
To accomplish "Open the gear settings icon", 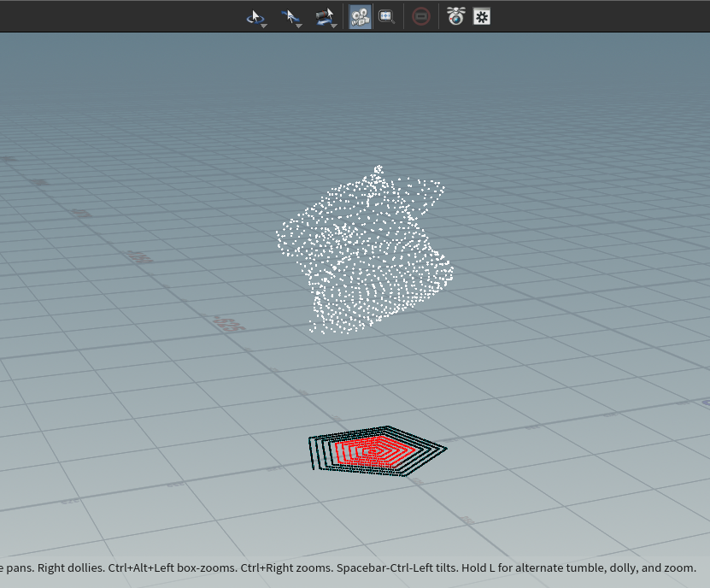I will (x=482, y=16).
